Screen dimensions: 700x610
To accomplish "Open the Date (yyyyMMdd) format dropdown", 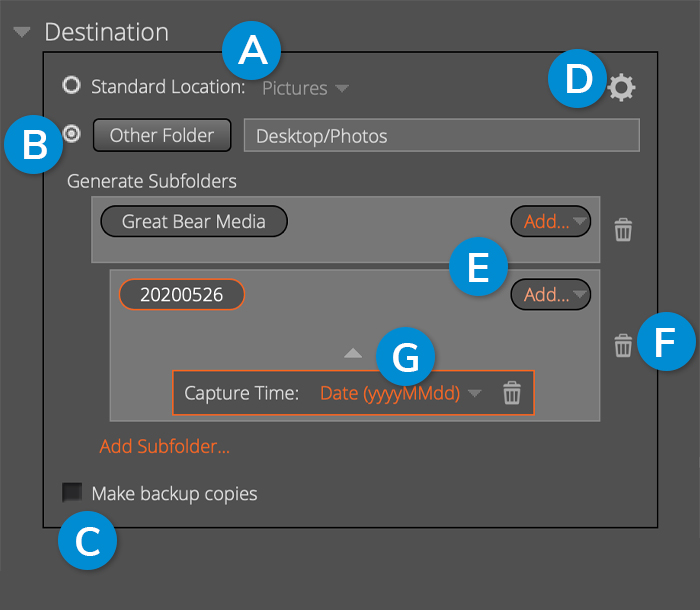I will click(x=400, y=393).
